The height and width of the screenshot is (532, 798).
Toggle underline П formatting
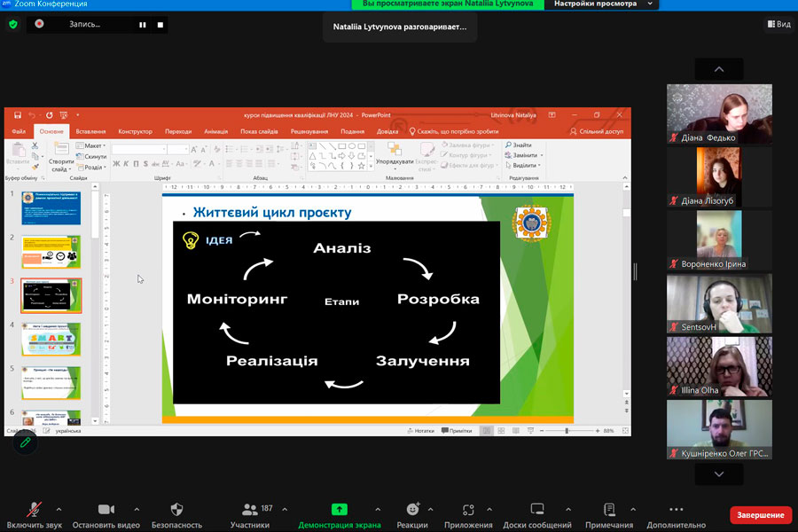[x=136, y=164]
